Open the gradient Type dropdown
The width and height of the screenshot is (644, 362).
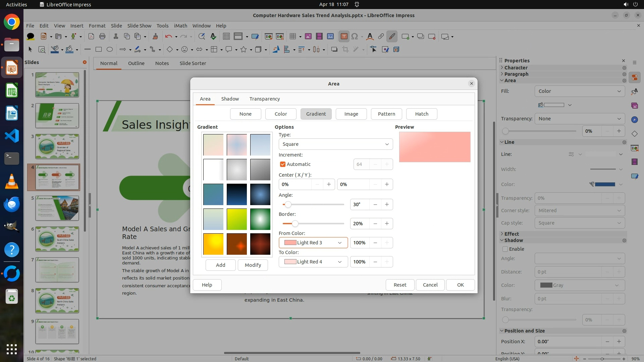pyautogui.click(x=335, y=144)
